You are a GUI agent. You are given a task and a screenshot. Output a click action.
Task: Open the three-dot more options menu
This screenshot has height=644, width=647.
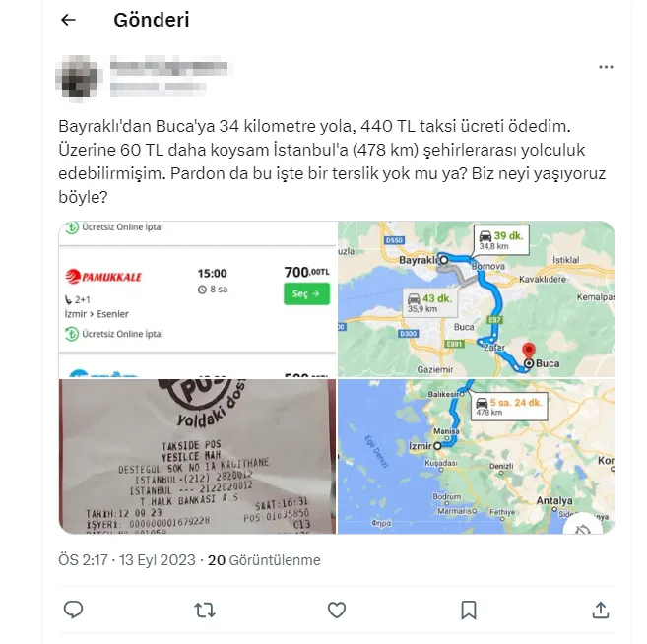(606, 67)
